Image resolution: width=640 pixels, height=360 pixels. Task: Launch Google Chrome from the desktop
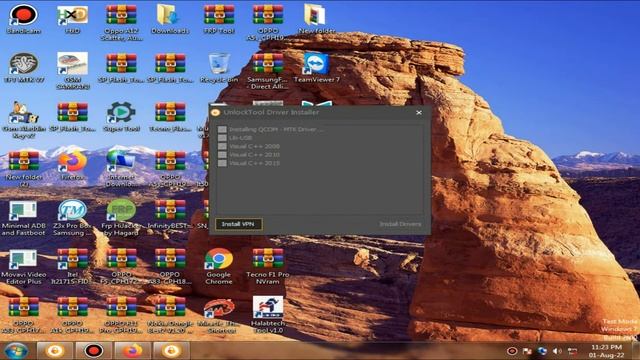(219, 267)
